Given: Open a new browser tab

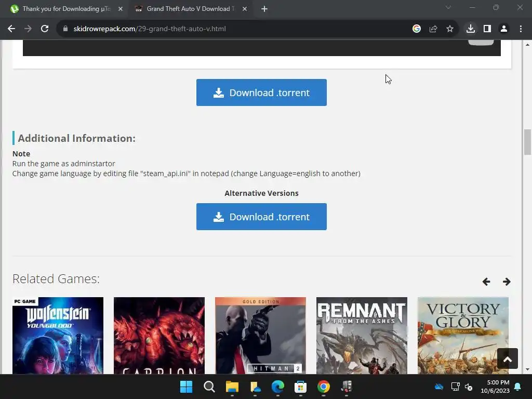Looking at the screenshot, I should (x=264, y=9).
